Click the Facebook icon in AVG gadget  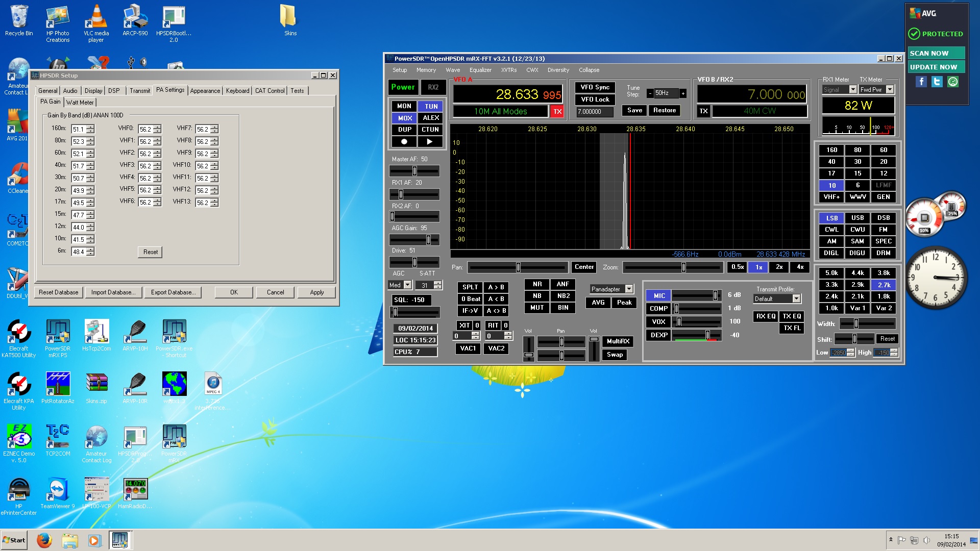point(921,82)
